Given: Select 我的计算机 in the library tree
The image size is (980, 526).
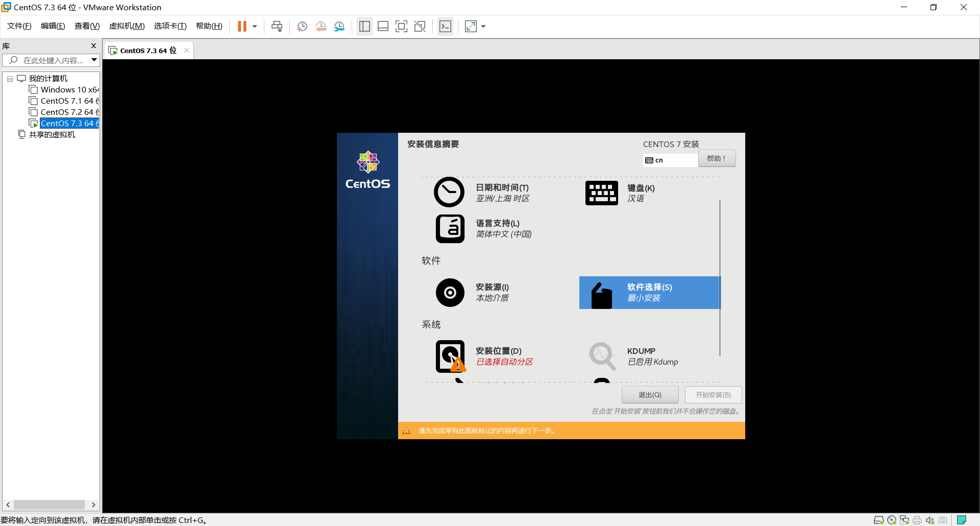Looking at the screenshot, I should (48, 79).
